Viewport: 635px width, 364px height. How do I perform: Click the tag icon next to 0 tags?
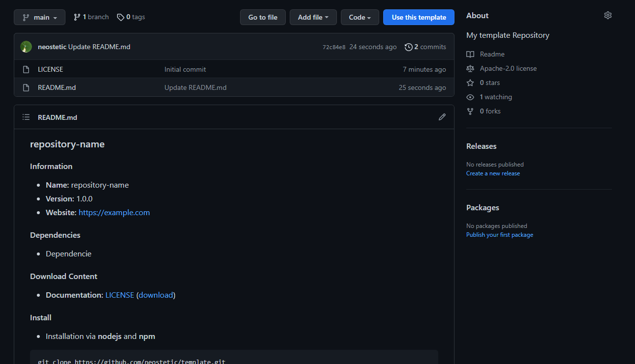click(121, 16)
